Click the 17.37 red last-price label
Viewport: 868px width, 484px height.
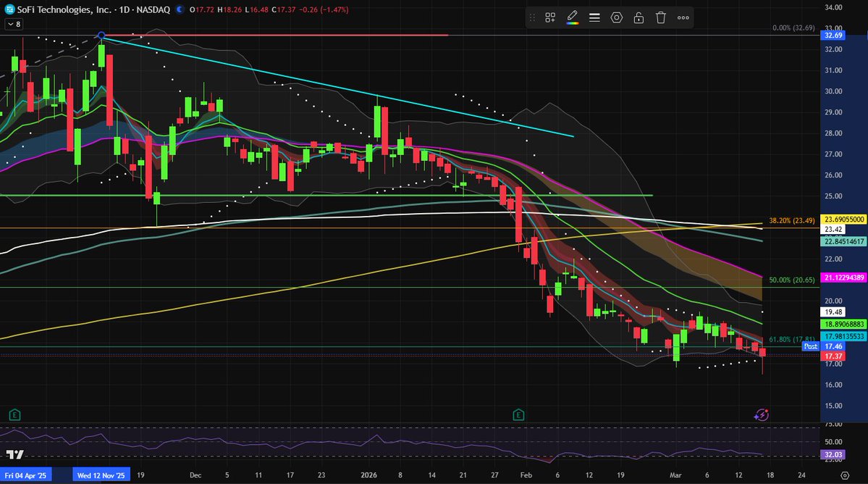[833, 356]
